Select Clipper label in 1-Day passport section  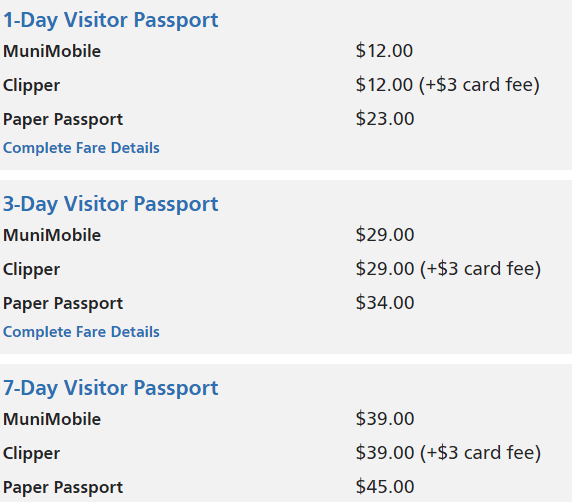[31, 86]
